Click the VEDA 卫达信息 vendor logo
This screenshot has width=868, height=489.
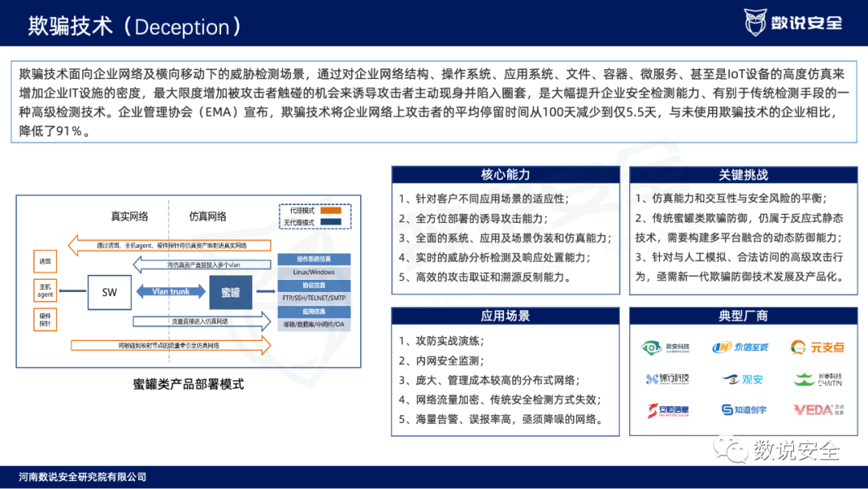[x=818, y=410]
